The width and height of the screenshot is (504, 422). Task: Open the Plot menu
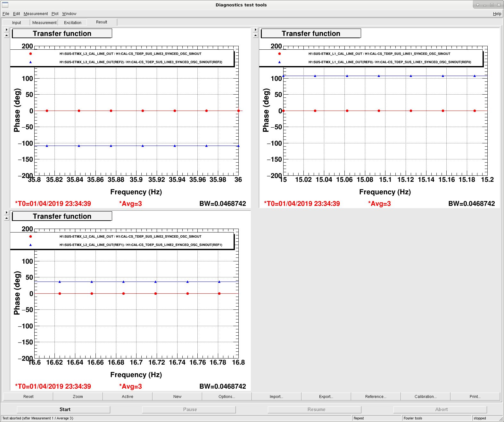click(55, 14)
